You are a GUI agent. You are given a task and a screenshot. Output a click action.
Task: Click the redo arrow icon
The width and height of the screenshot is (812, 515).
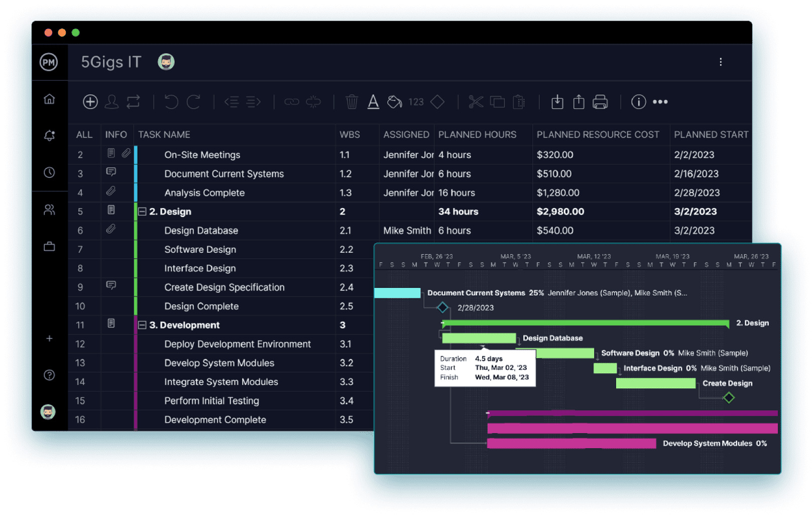(193, 102)
